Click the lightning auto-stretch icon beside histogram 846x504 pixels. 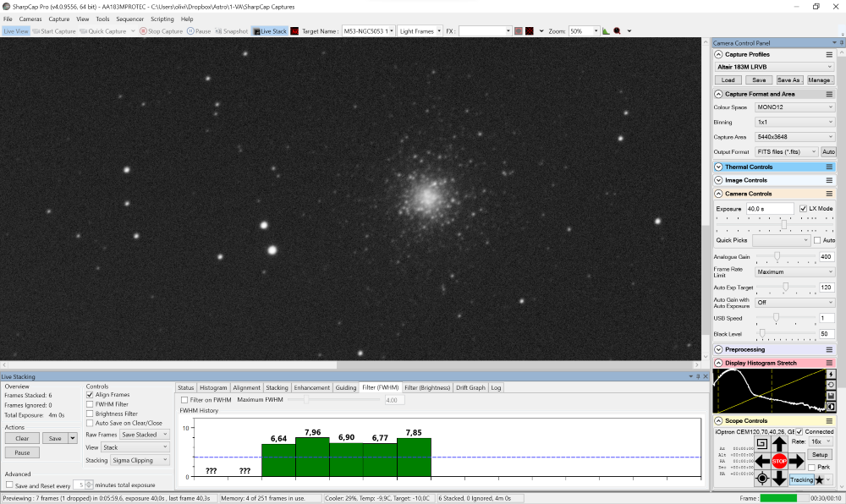[830, 374]
